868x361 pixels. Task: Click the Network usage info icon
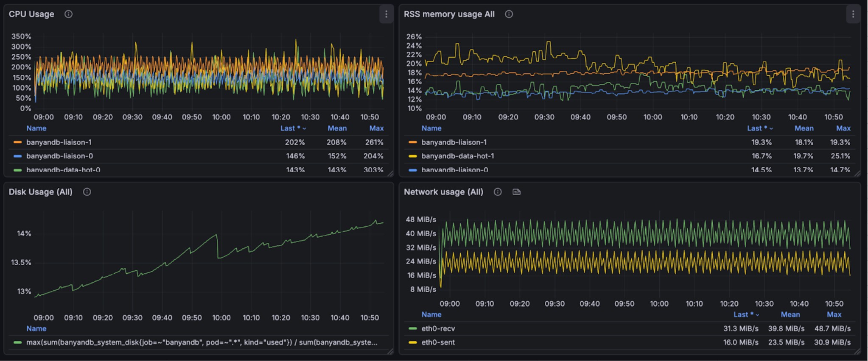click(x=498, y=192)
